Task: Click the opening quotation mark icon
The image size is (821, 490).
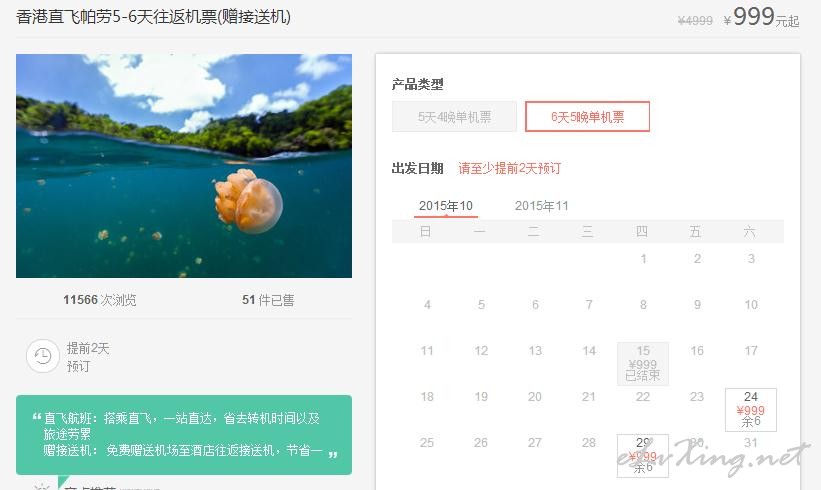Action: coord(37,417)
